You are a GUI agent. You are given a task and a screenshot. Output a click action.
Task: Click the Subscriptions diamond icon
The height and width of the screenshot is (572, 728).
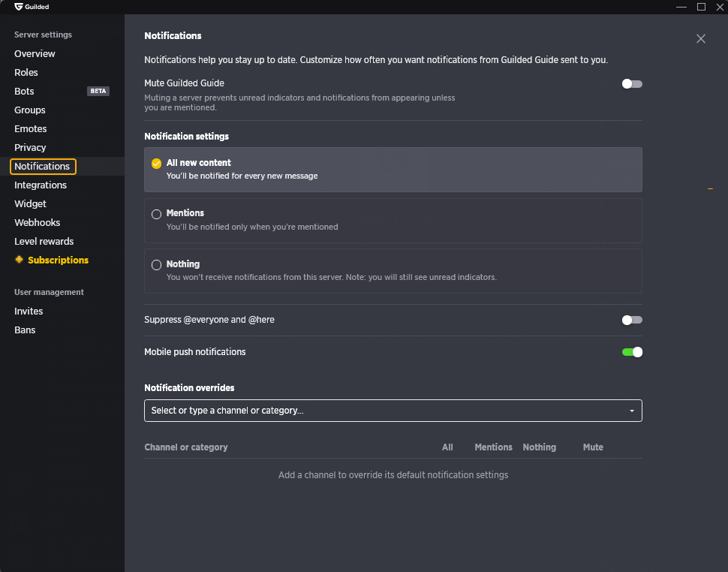point(19,260)
